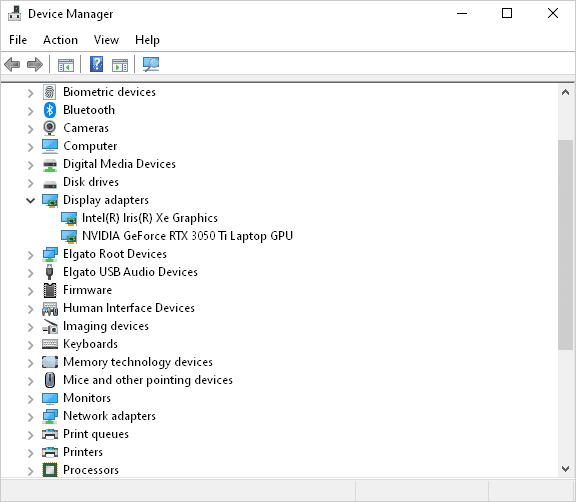Click the Intel Iris Xe Graphics icon
This screenshot has width=576, height=502.
(x=69, y=219)
